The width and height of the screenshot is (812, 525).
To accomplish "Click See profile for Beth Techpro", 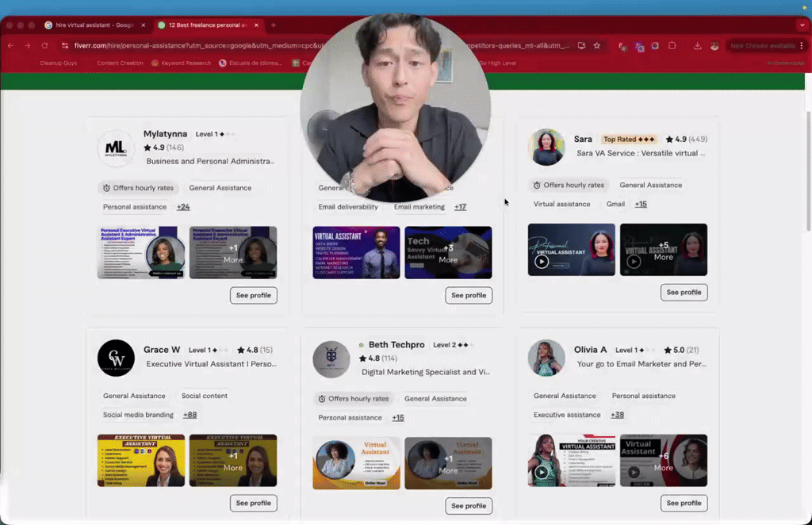I will (469, 506).
